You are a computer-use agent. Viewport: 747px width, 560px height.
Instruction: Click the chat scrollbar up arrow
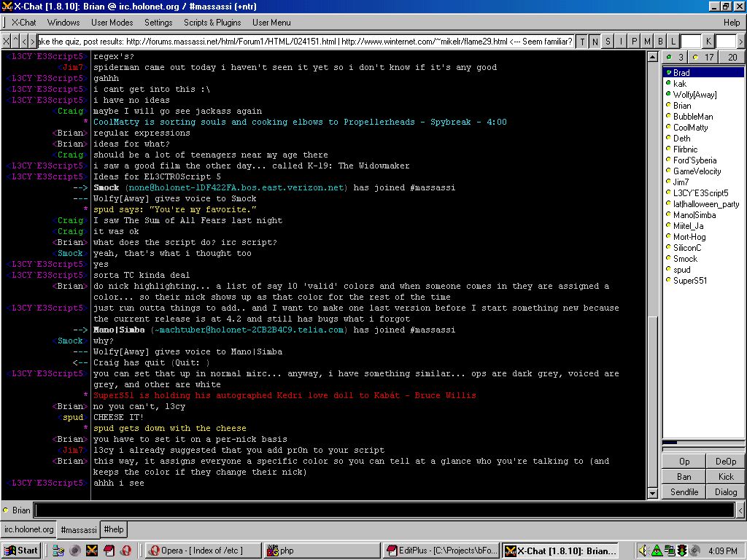[x=653, y=57]
